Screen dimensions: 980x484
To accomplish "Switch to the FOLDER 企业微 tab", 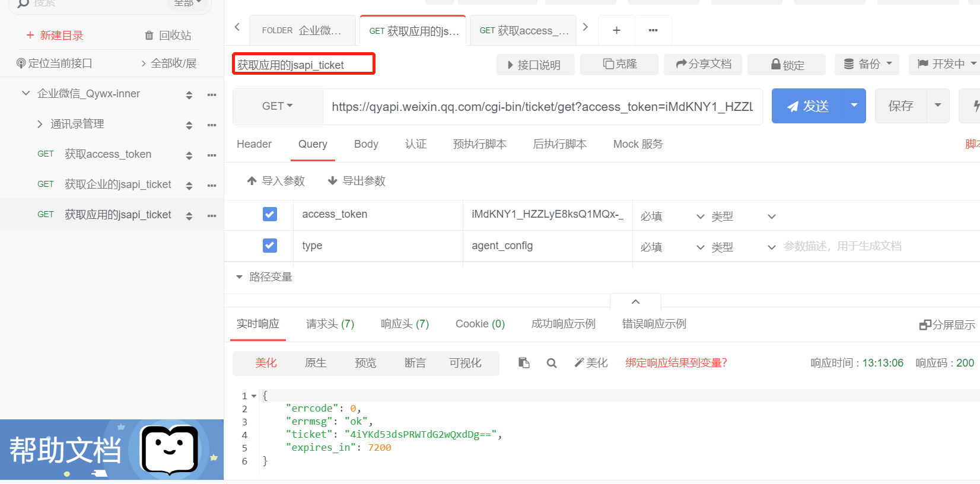I will 301,30.
